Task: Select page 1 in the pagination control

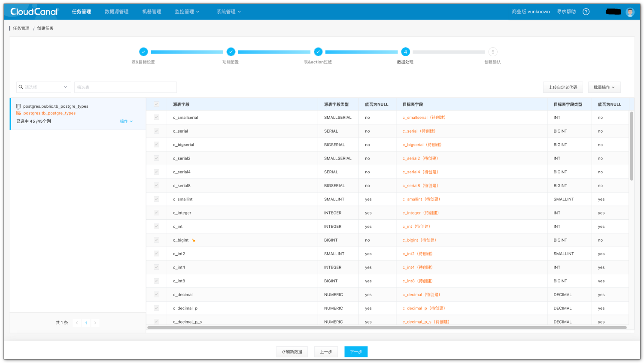Action: point(86,323)
